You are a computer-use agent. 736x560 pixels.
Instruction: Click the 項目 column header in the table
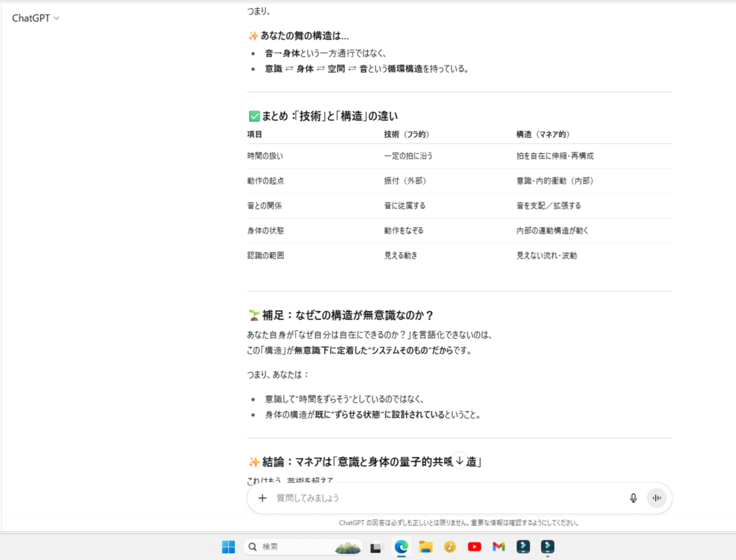click(255, 134)
